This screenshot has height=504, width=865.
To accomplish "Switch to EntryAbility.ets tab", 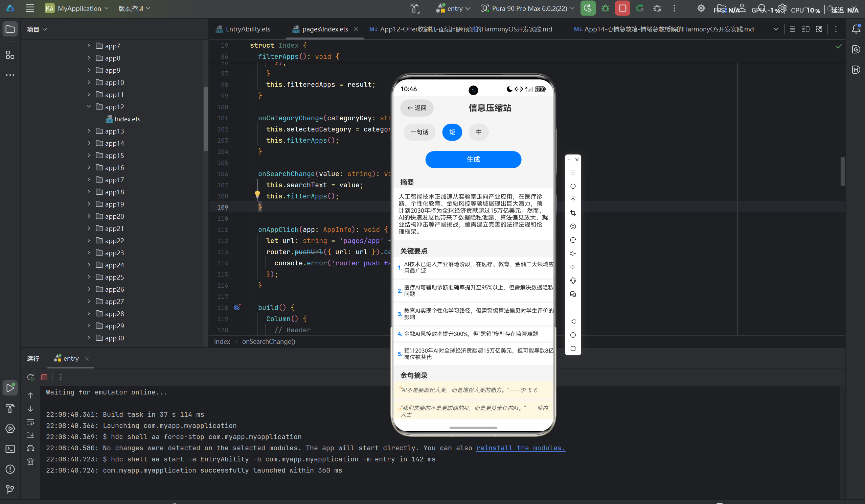I will pos(243,29).
